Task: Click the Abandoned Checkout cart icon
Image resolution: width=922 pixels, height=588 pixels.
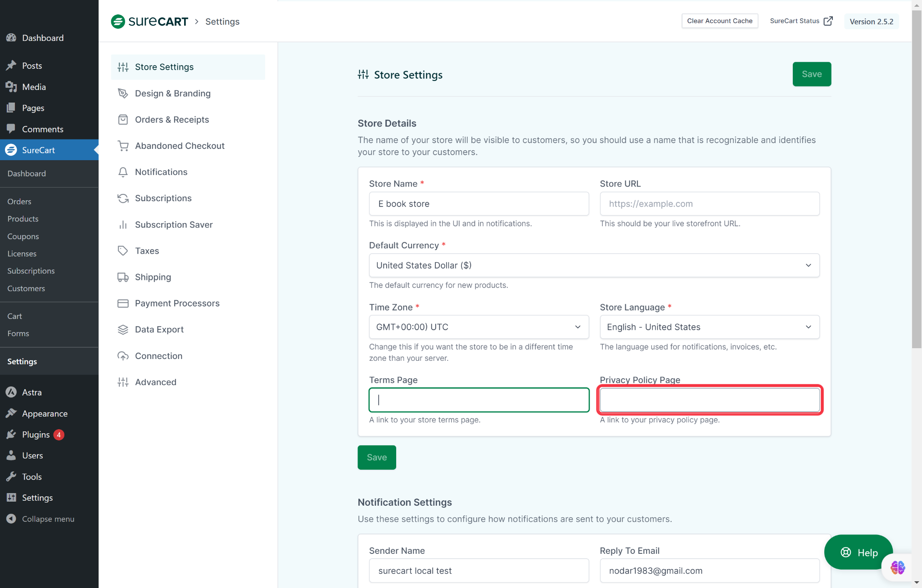Action: (x=123, y=146)
